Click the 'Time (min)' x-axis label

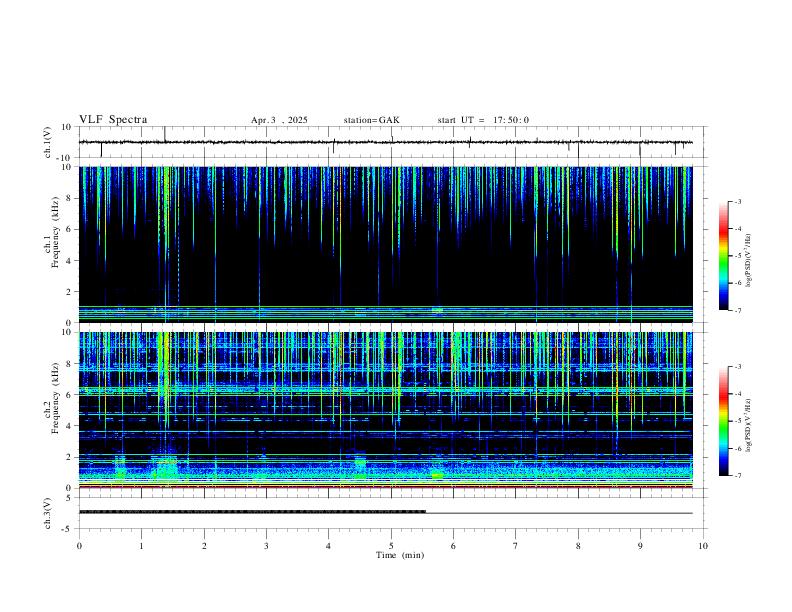tap(400, 555)
